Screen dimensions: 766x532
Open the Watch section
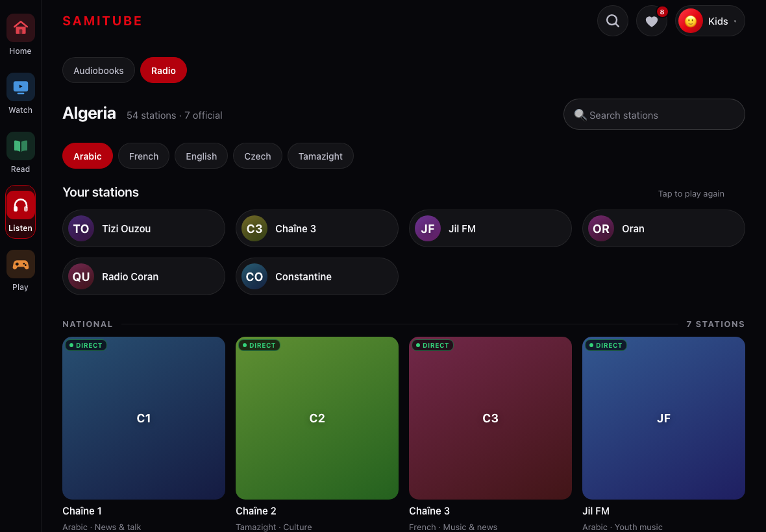click(20, 93)
